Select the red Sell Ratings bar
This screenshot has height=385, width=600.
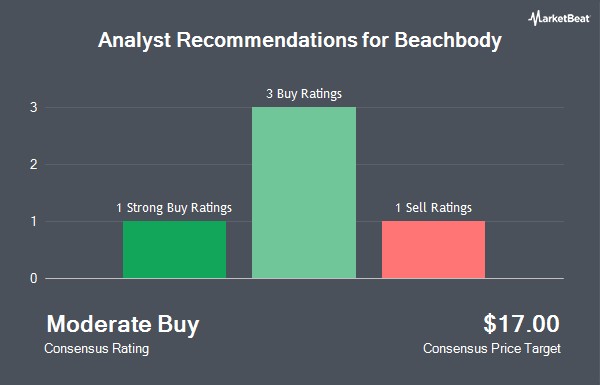click(x=433, y=250)
